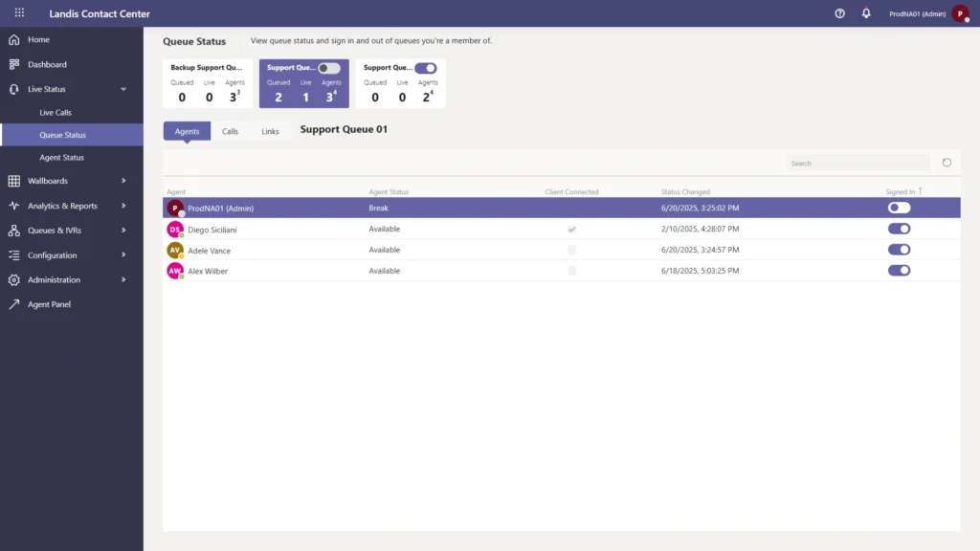980x551 pixels.
Task: Expand the Analytics & Reports chevron
Action: pos(123,206)
